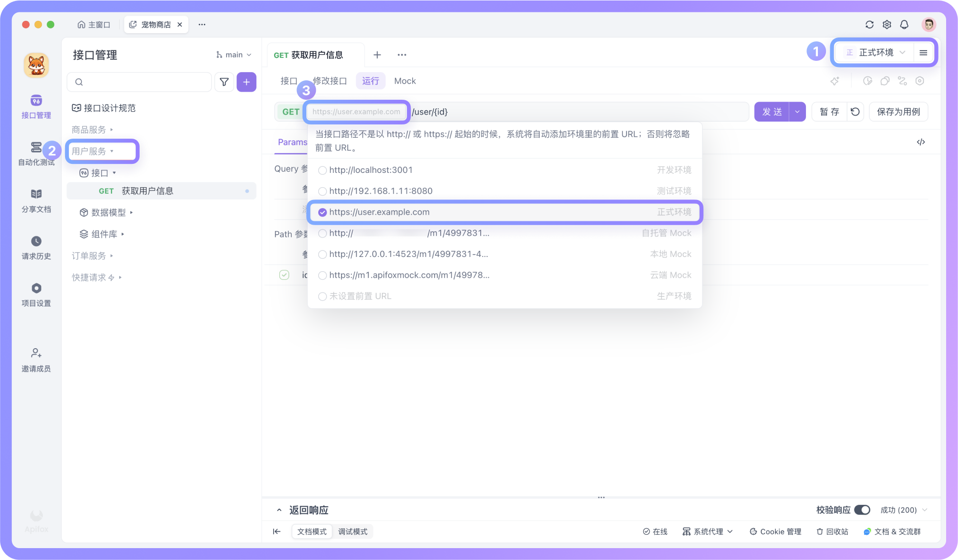The width and height of the screenshot is (958, 560).
Task: Collapse response panel with left arrow icon
Action: pyautogui.click(x=276, y=532)
